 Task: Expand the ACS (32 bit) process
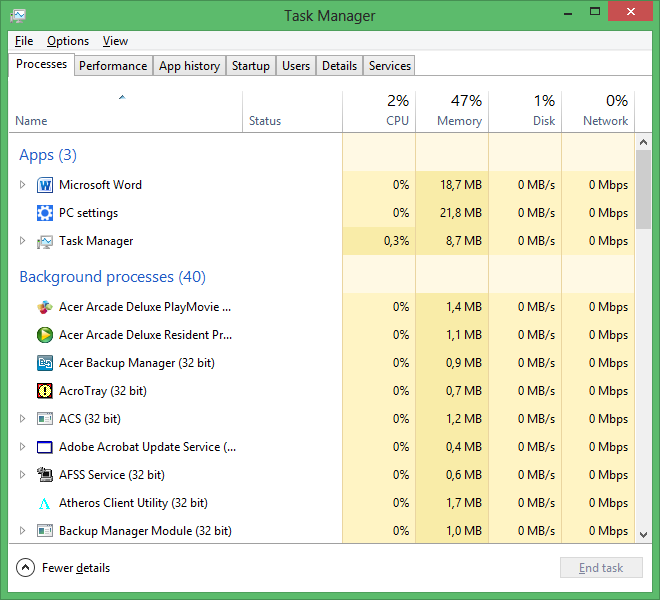(22, 419)
